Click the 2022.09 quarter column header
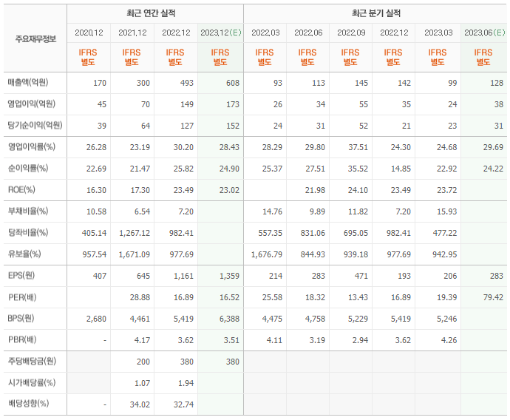This screenshot has height=420, width=510. tap(351, 33)
